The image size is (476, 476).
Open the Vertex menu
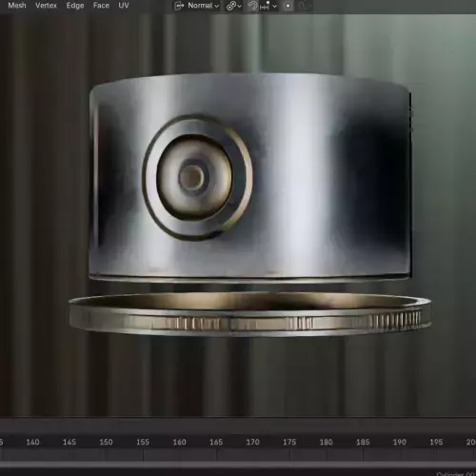46,6
